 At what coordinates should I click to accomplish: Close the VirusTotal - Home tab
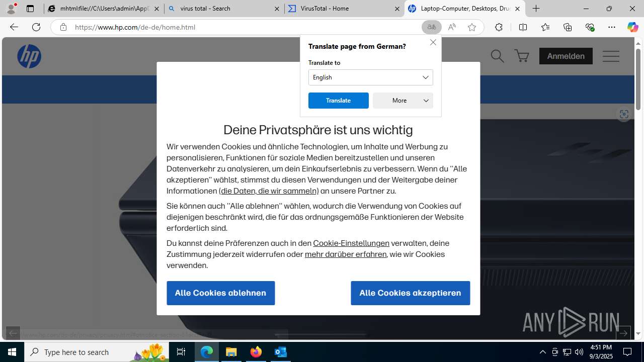[397, 9]
